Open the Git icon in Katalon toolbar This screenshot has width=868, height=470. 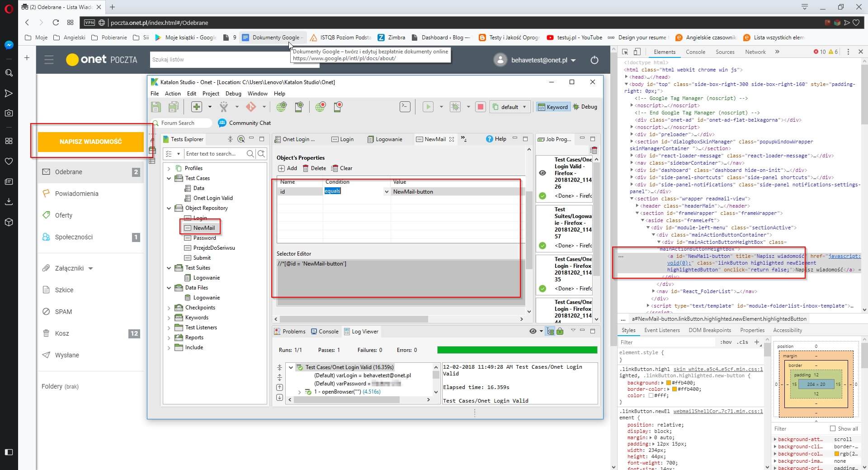coord(251,107)
